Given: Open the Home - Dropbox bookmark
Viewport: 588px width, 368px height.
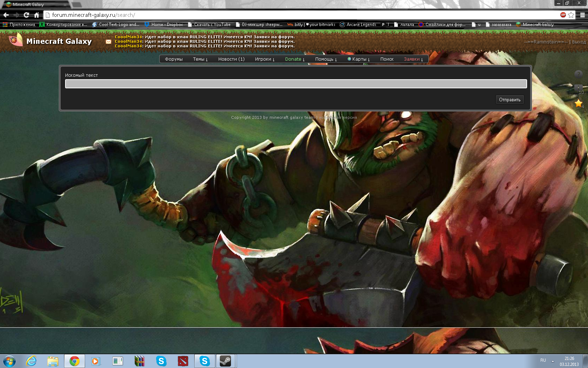Looking at the screenshot, I should (x=163, y=25).
